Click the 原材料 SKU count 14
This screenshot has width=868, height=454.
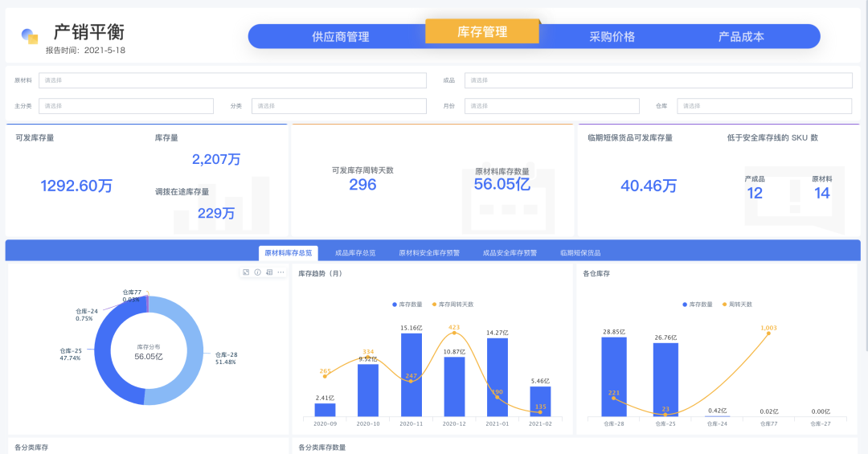pos(822,193)
